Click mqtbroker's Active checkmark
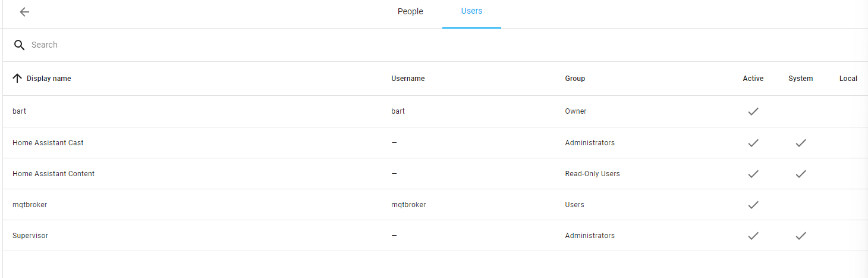Viewport: 868px width, 278px height. click(x=753, y=205)
